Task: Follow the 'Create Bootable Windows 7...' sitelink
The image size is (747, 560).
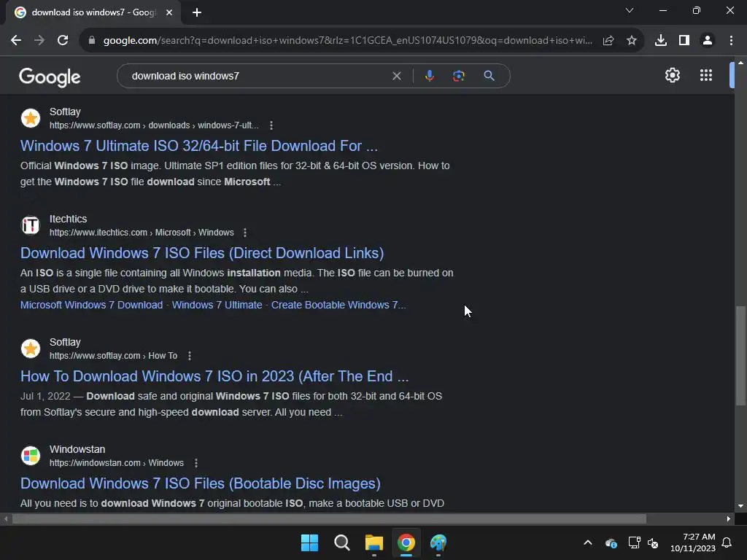Action: [338, 305]
